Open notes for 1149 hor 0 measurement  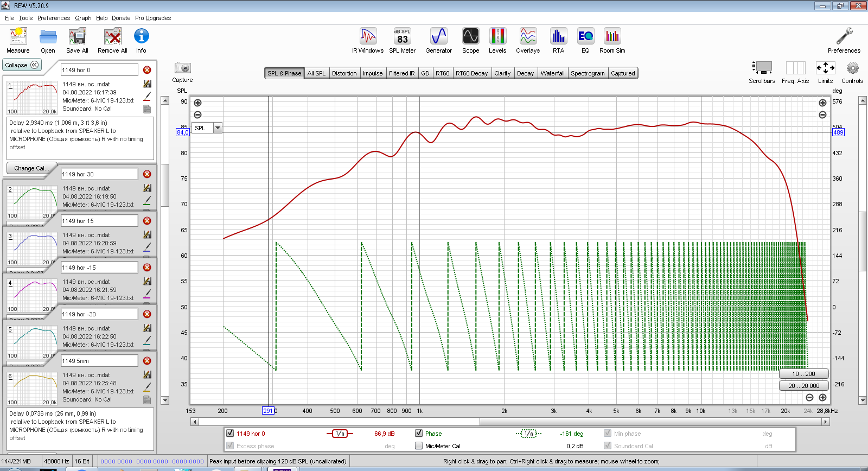tap(147, 109)
